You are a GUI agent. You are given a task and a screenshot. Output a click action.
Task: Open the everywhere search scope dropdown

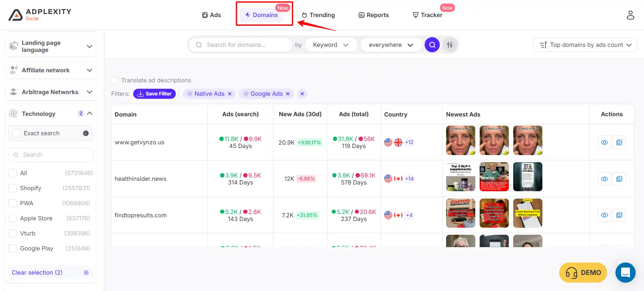pos(391,45)
